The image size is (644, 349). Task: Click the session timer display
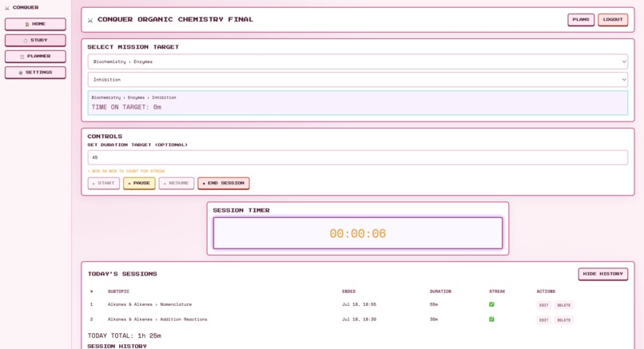coord(358,233)
